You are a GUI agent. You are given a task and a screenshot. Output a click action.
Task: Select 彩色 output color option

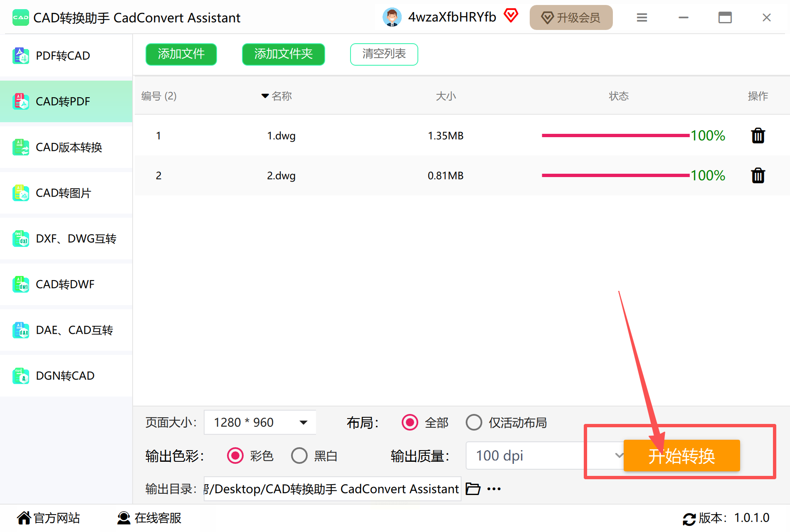tap(235, 456)
